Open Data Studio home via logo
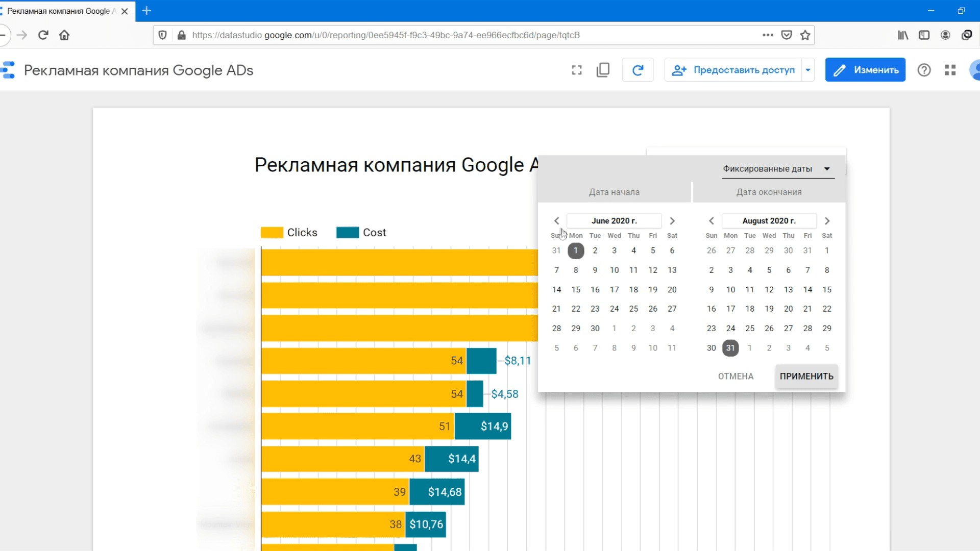Screen dimensions: 980x551 (8, 70)
